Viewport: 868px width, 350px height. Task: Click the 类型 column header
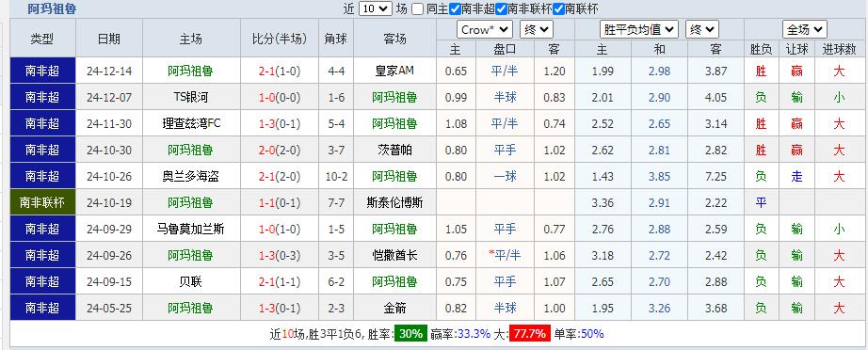coord(42,39)
